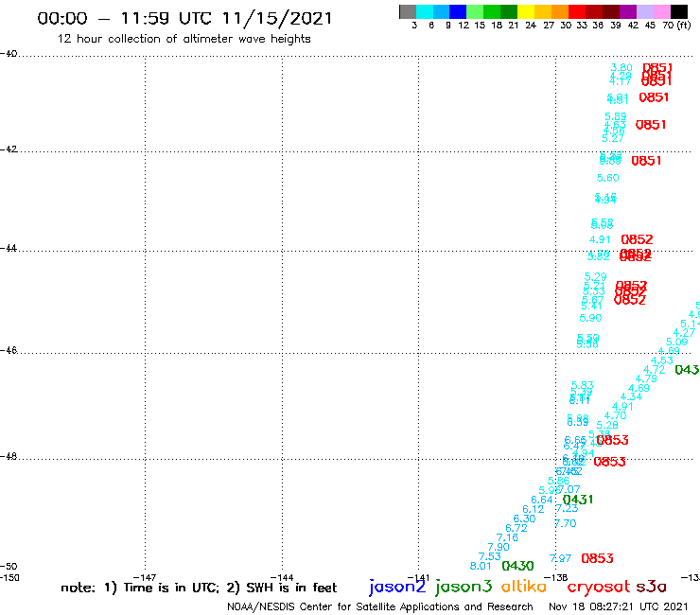This screenshot has width=700, height=615.
Task: Click the '6.72' wave height value
Action: tap(516, 528)
